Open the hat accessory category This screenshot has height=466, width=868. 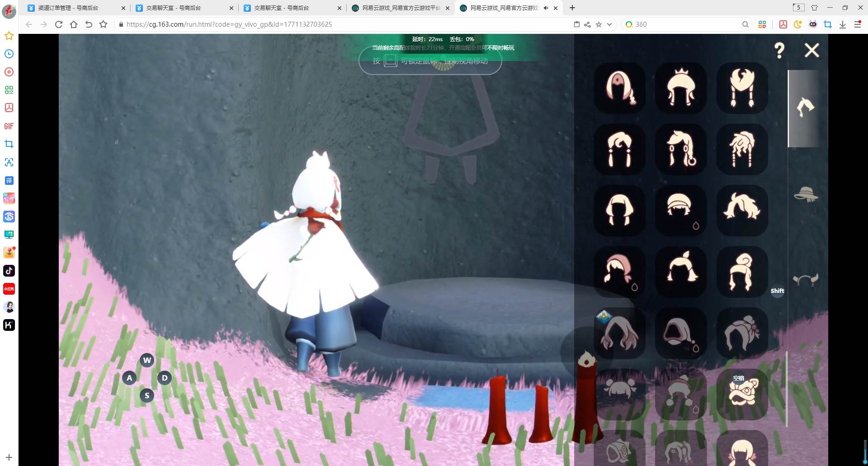(x=806, y=194)
